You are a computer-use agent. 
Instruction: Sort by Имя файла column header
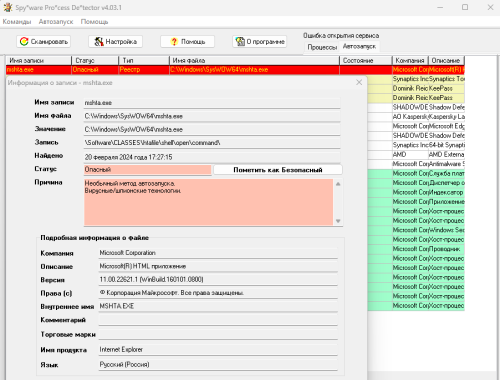254,60
